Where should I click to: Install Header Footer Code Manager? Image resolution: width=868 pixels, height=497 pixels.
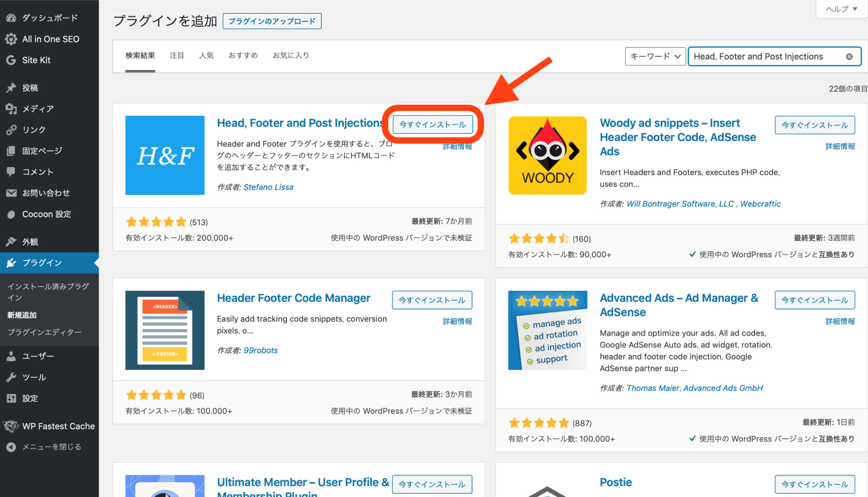click(x=432, y=300)
